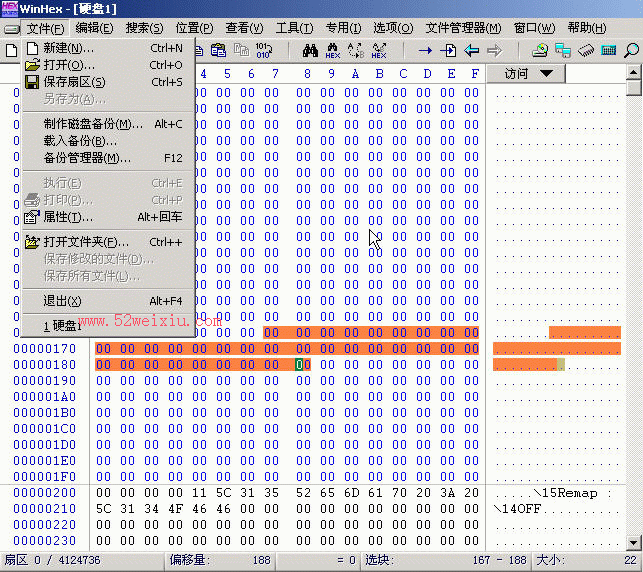Click the Replace Hex Values icon

(379, 50)
